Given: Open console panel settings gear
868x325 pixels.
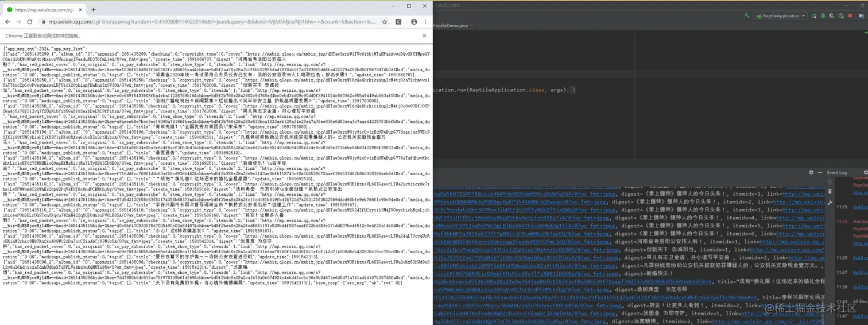Looking at the screenshot, I should [x=811, y=172].
